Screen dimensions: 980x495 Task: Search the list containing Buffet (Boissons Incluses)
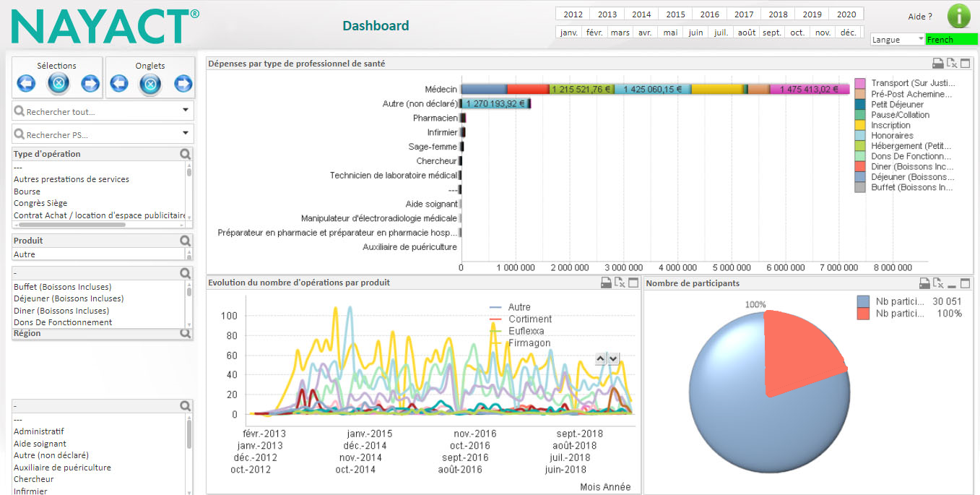(x=186, y=273)
